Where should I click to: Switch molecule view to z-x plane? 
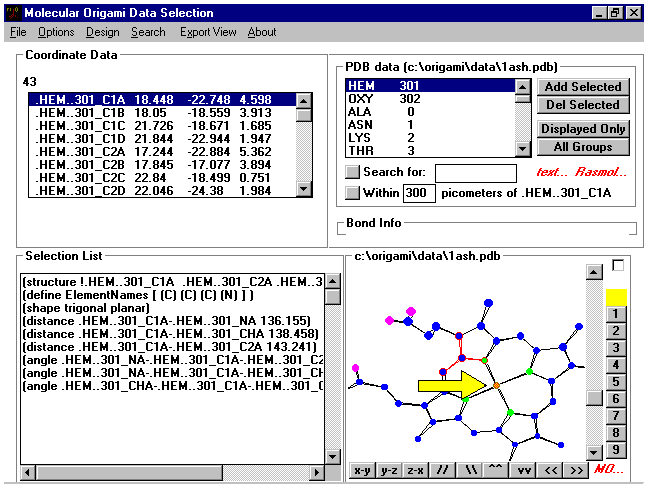(416, 469)
